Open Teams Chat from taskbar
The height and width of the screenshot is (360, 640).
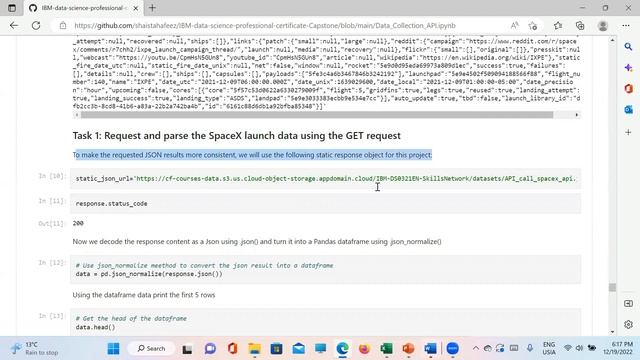210,349
